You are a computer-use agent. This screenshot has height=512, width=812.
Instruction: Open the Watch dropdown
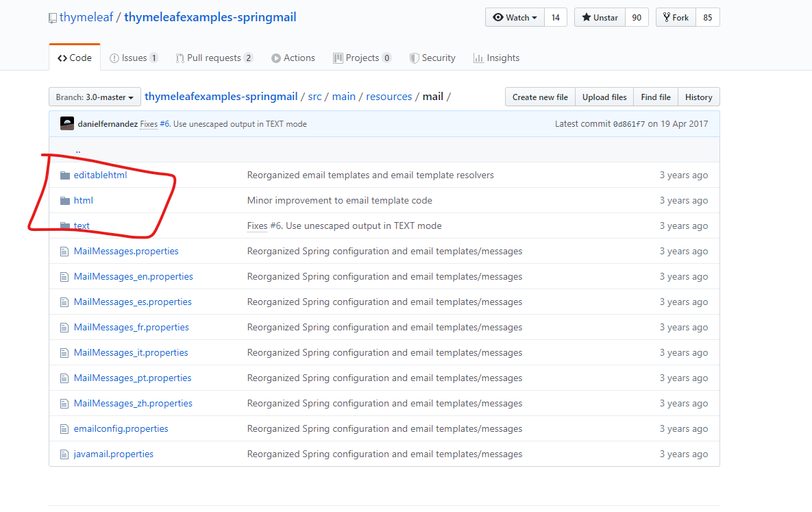515,18
